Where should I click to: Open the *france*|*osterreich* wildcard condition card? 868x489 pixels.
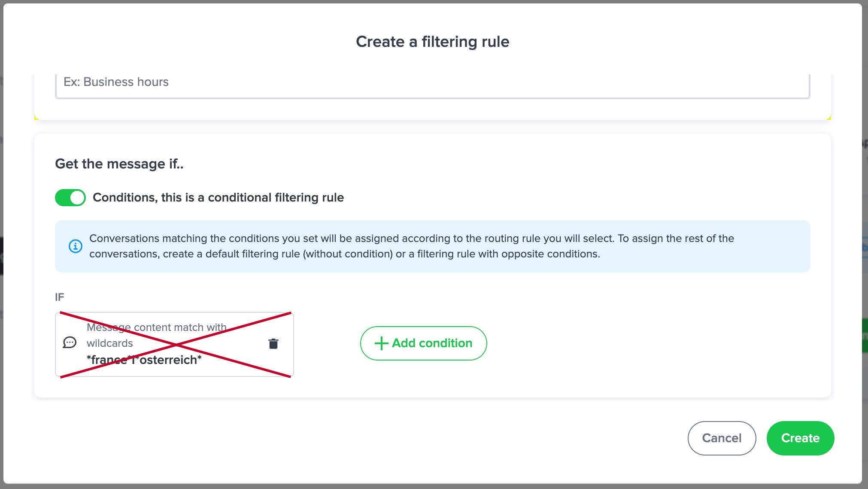pos(174,345)
